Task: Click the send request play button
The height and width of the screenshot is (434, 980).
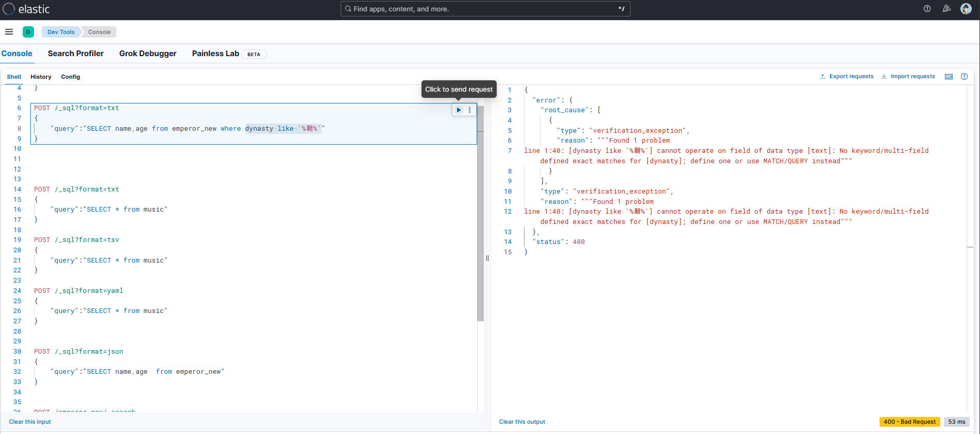Action: 459,110
